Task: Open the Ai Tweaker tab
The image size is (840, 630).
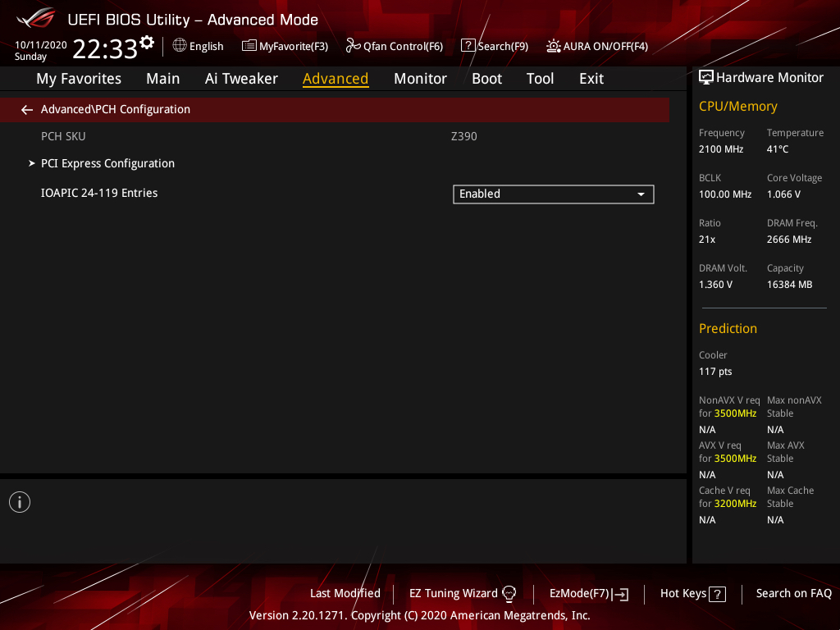Action: click(x=241, y=79)
